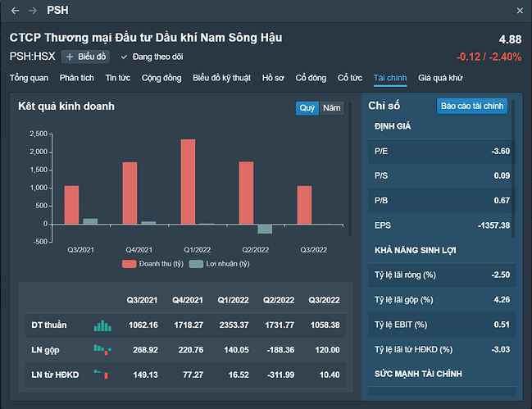The width and height of the screenshot is (532, 409).
Task: Click the Q2/2022 table column header
Action: [279, 300]
